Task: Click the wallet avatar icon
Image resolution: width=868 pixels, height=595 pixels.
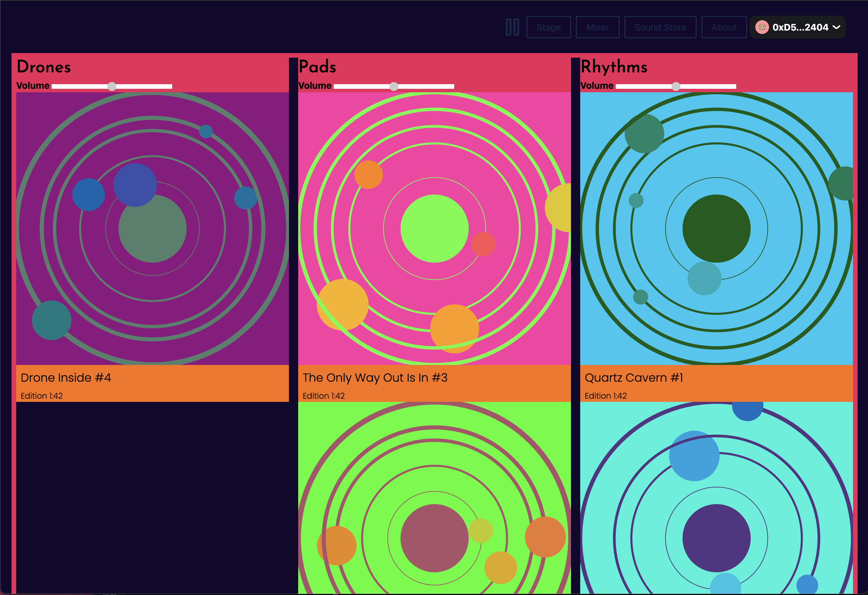Action: click(762, 27)
